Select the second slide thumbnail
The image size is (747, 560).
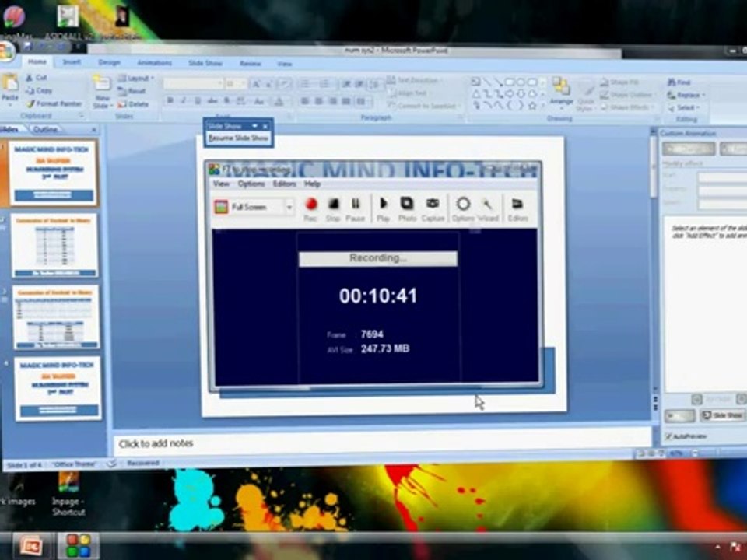[x=54, y=245]
